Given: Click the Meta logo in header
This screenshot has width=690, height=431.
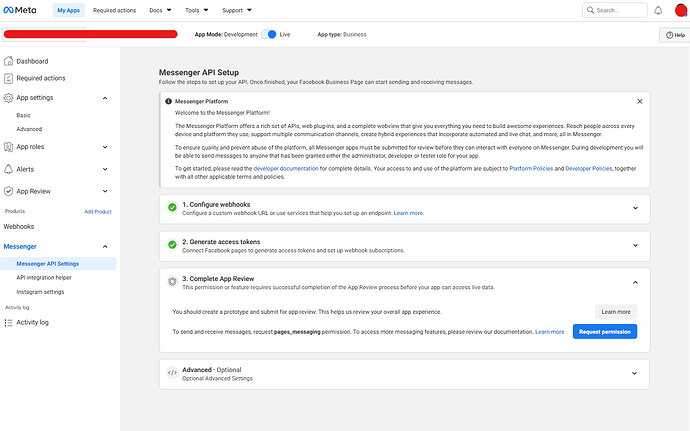Looking at the screenshot, I should pos(24,10).
